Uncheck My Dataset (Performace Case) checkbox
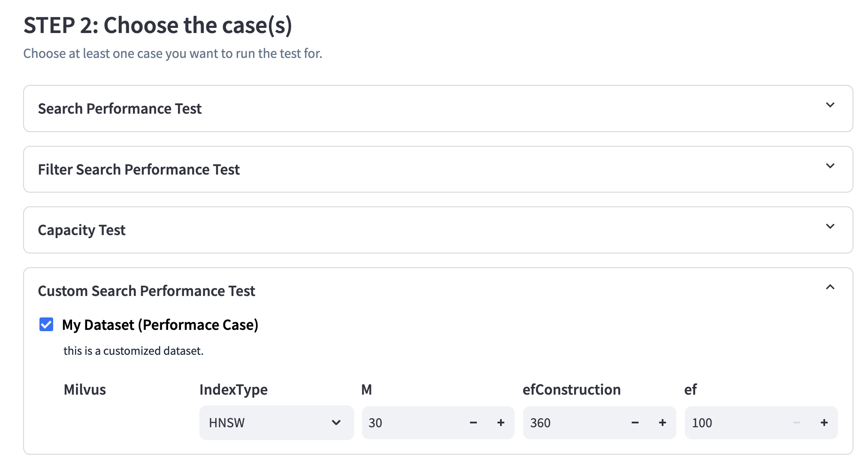The height and width of the screenshot is (465, 868). click(46, 325)
